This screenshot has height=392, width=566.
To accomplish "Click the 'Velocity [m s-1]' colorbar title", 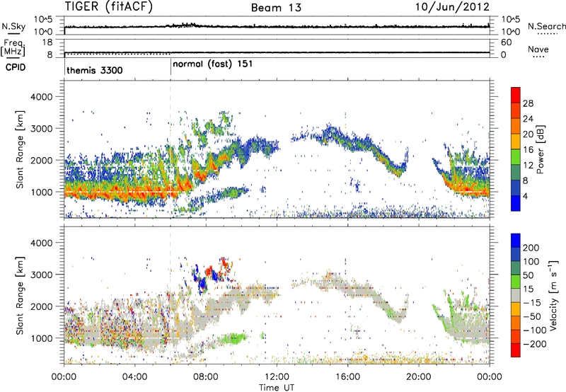I will point(554,295).
